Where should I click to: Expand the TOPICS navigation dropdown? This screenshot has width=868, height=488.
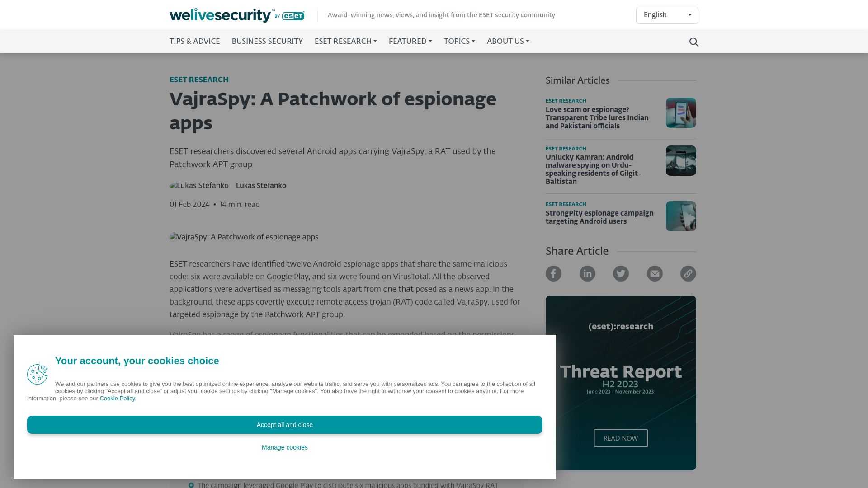(x=459, y=42)
